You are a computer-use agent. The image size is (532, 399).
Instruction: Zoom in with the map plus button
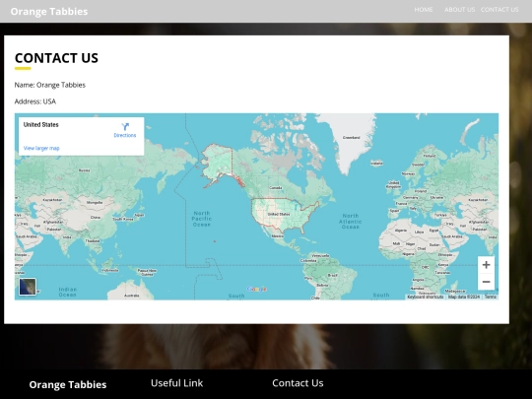[x=486, y=265]
